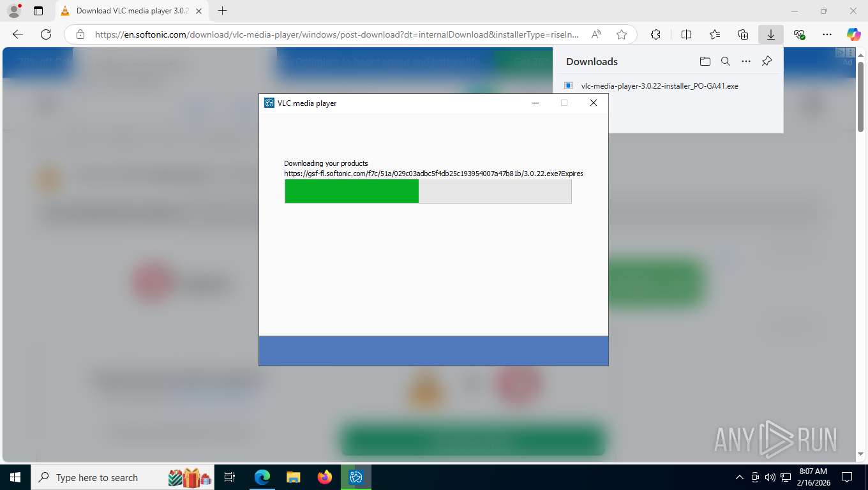This screenshot has width=868, height=490.
Task: Click the VLC installer download progress bar
Action: click(428, 191)
